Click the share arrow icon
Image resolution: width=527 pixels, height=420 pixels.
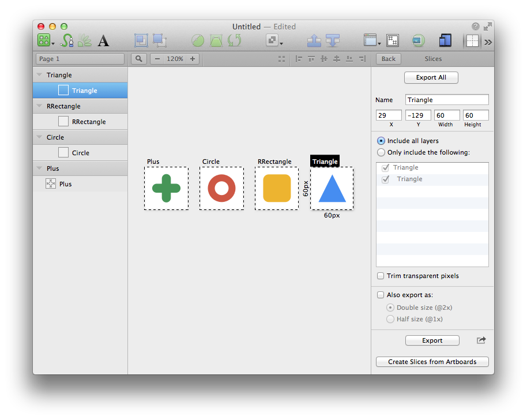[x=481, y=340]
